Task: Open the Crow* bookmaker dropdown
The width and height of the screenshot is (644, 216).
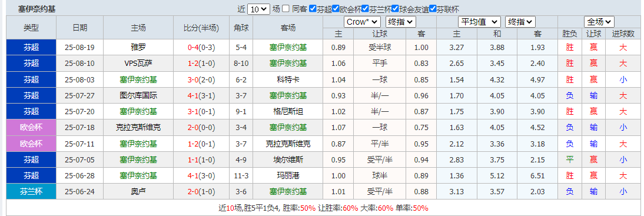Action: point(362,22)
